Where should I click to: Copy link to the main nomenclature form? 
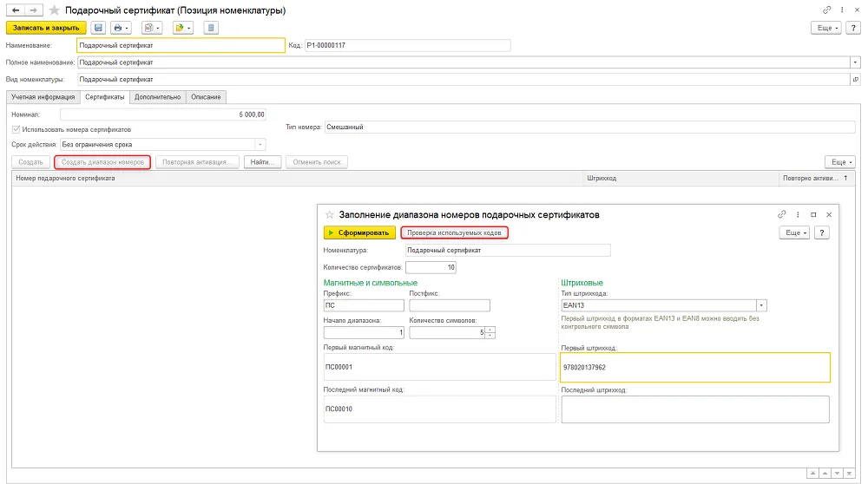(826, 10)
